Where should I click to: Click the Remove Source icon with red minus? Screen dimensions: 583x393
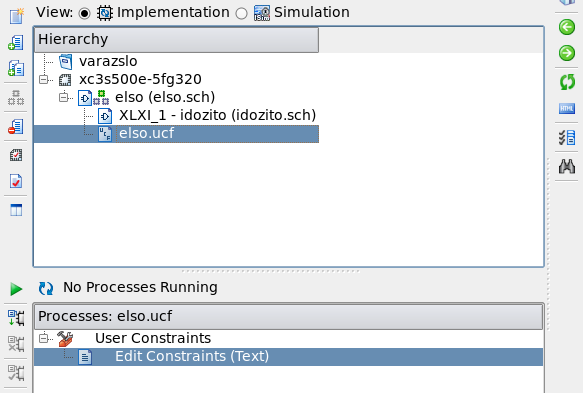click(x=16, y=126)
